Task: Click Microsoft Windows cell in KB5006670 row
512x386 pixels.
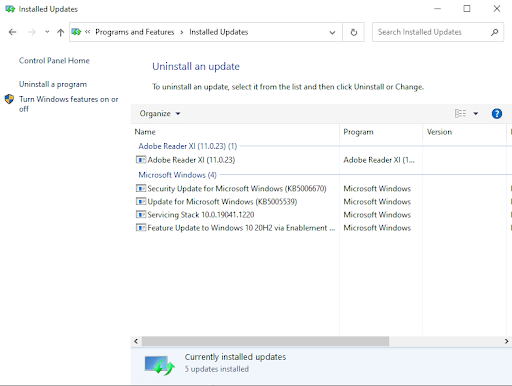Action: point(377,189)
